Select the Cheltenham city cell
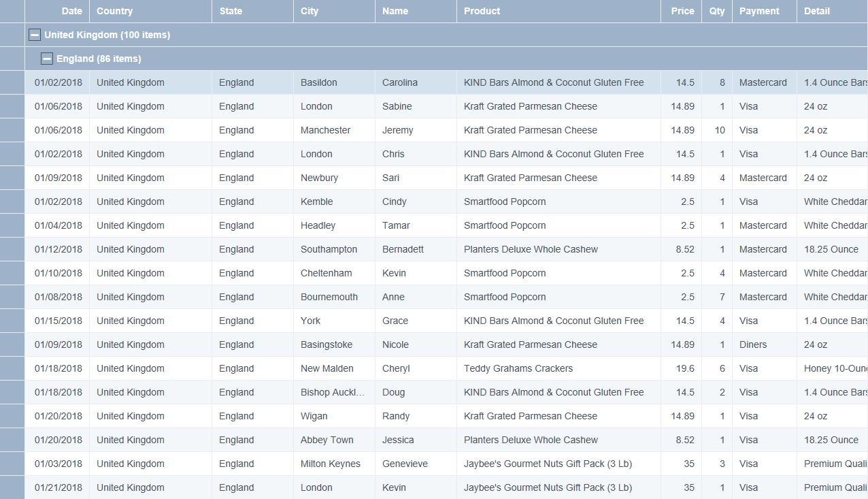Viewport: 868px width, 499px height. 334,273
